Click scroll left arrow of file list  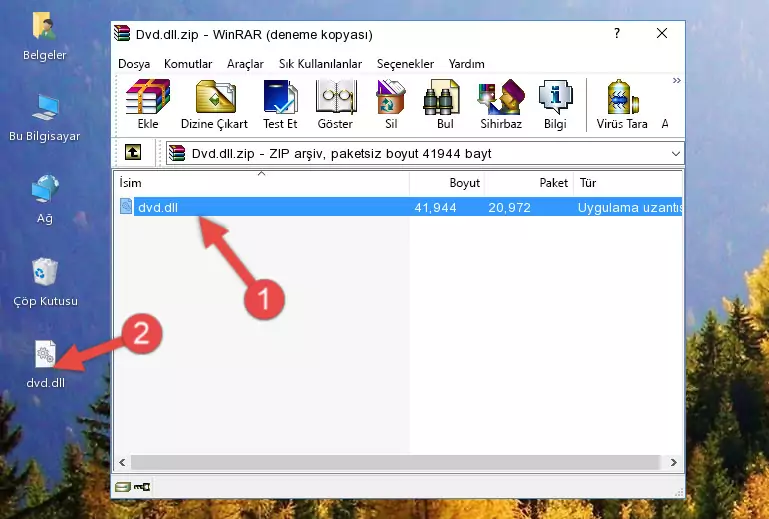tap(122, 462)
